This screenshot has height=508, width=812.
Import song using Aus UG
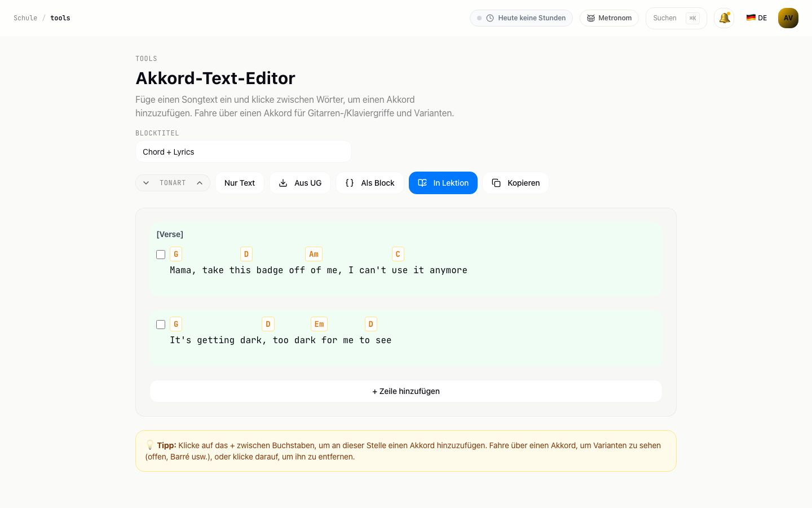click(300, 183)
